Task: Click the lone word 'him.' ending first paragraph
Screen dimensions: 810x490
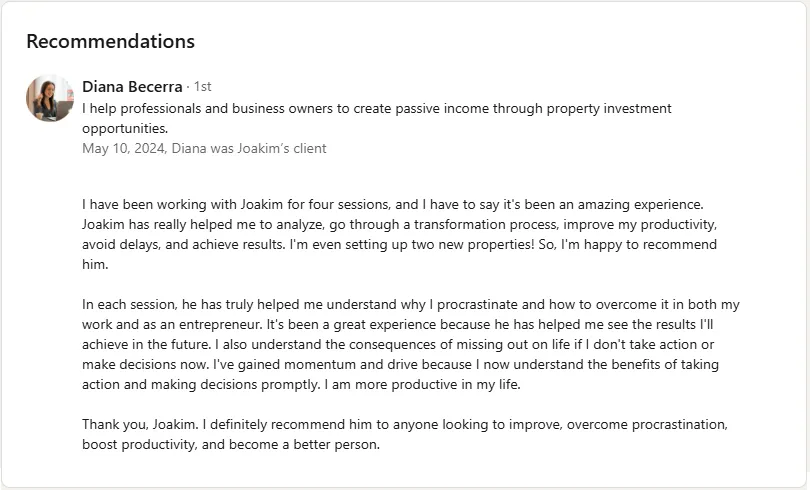Action: (x=95, y=265)
